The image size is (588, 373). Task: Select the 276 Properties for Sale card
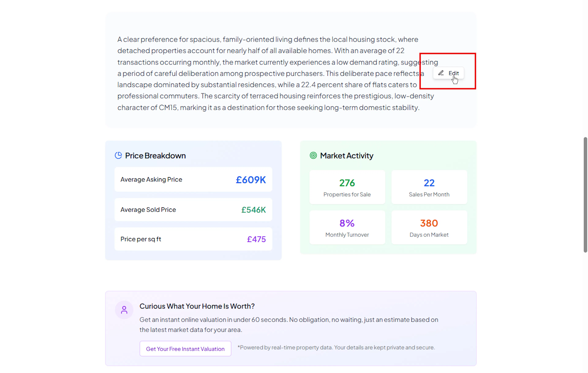tap(347, 187)
